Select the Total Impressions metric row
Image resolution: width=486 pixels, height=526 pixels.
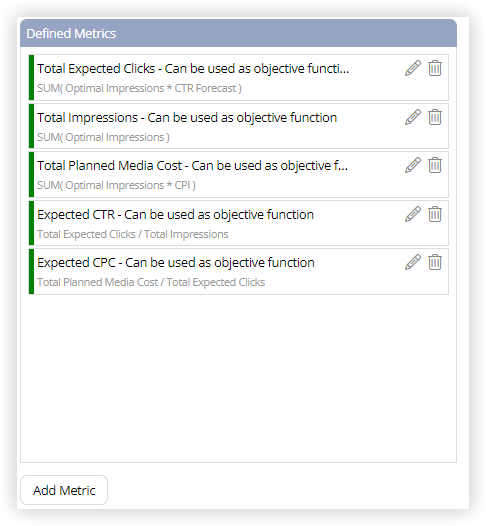(x=238, y=126)
